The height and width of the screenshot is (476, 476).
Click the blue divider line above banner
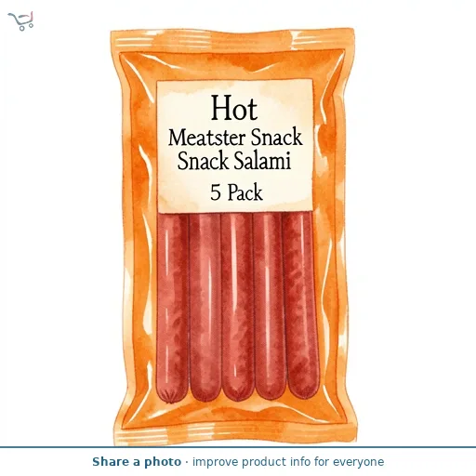pos(238,447)
